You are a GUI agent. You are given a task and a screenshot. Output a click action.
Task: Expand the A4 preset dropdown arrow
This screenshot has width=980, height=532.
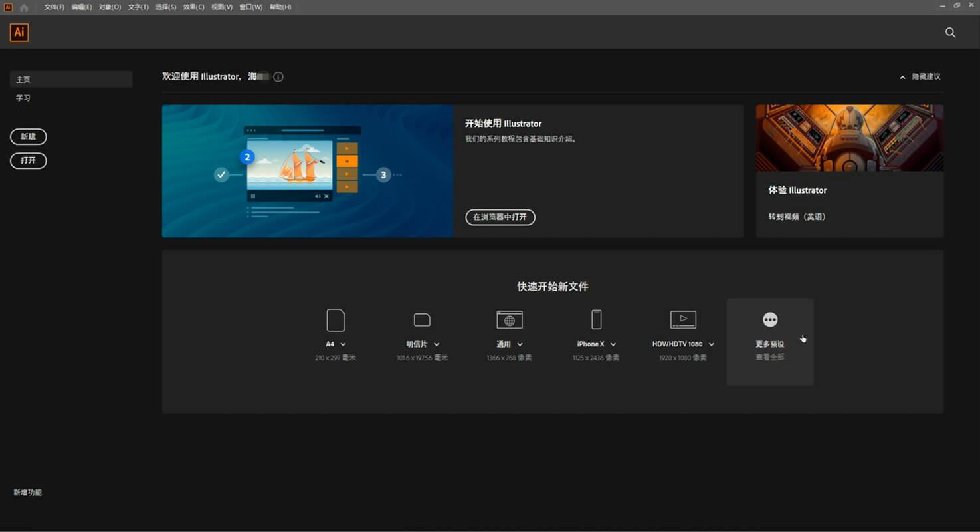point(343,344)
